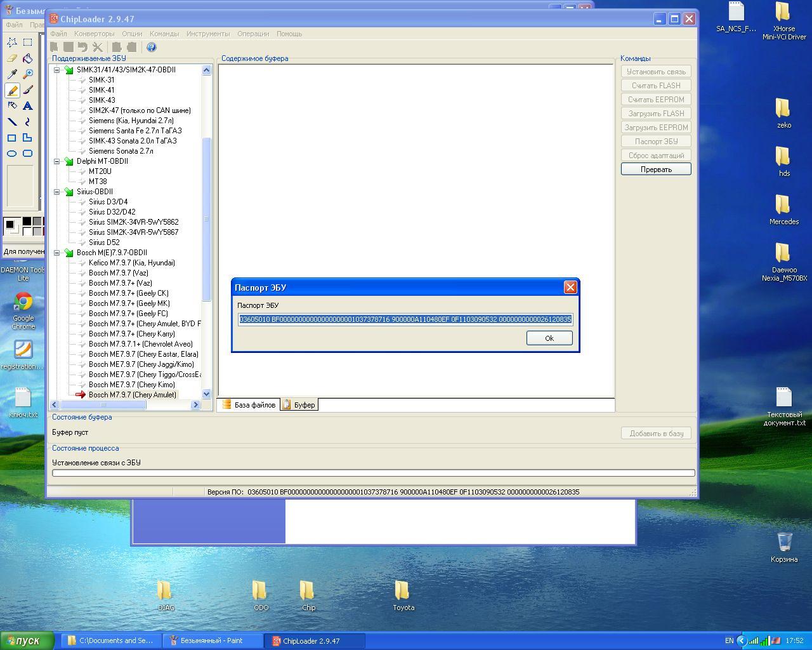The width and height of the screenshot is (812, 650).
Task: Open the Конверторы menu
Action: pos(94,34)
